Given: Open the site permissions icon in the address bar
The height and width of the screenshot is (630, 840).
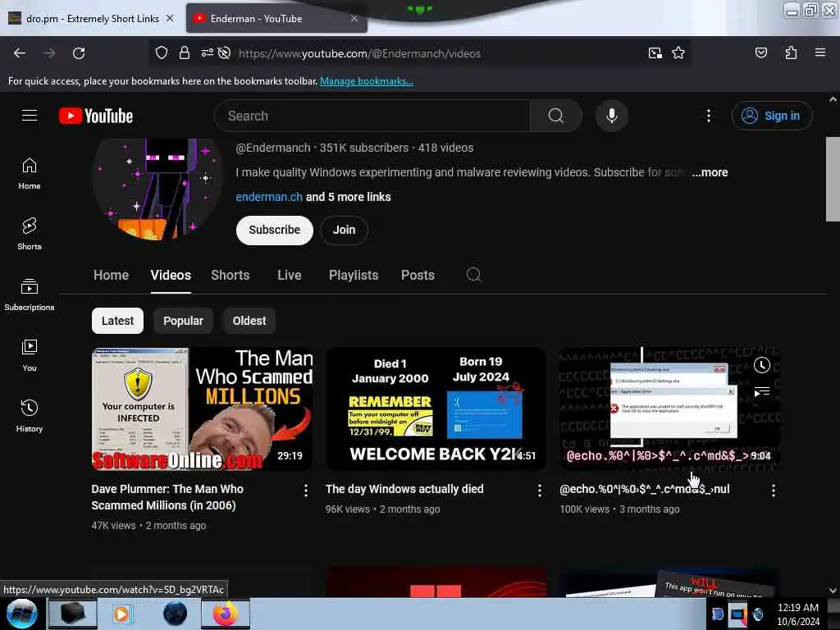Looking at the screenshot, I should pyautogui.click(x=208, y=53).
